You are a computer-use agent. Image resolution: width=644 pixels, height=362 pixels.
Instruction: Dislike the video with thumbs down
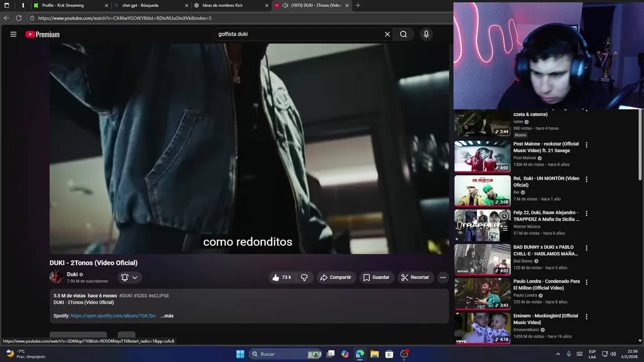point(304,278)
